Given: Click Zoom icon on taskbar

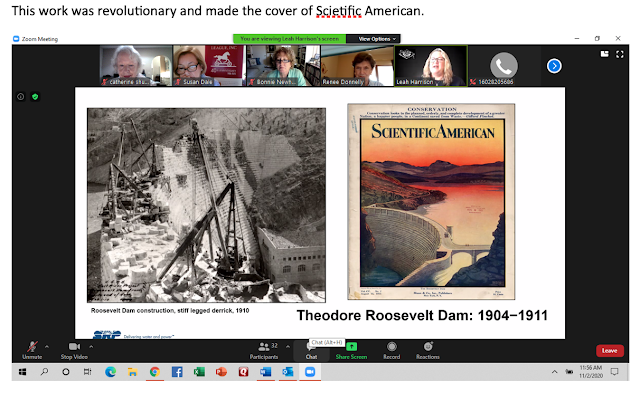Looking at the screenshot, I should click(x=310, y=372).
